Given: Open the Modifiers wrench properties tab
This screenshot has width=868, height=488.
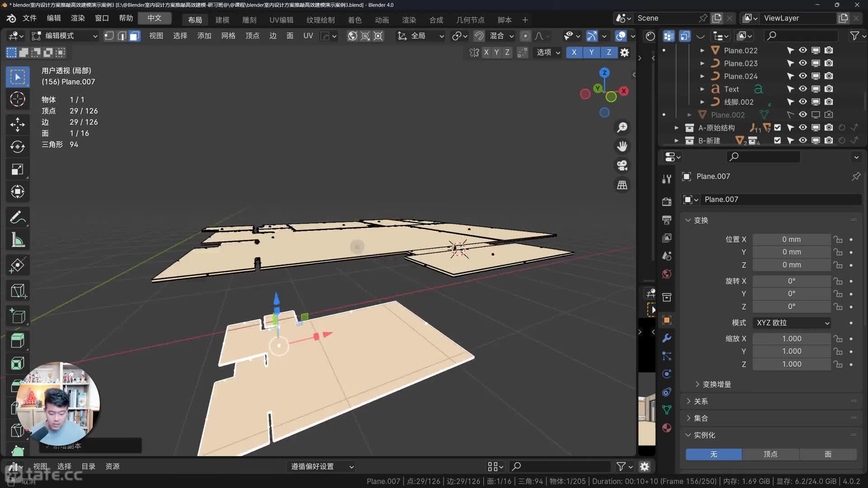Looking at the screenshot, I should pos(666,338).
